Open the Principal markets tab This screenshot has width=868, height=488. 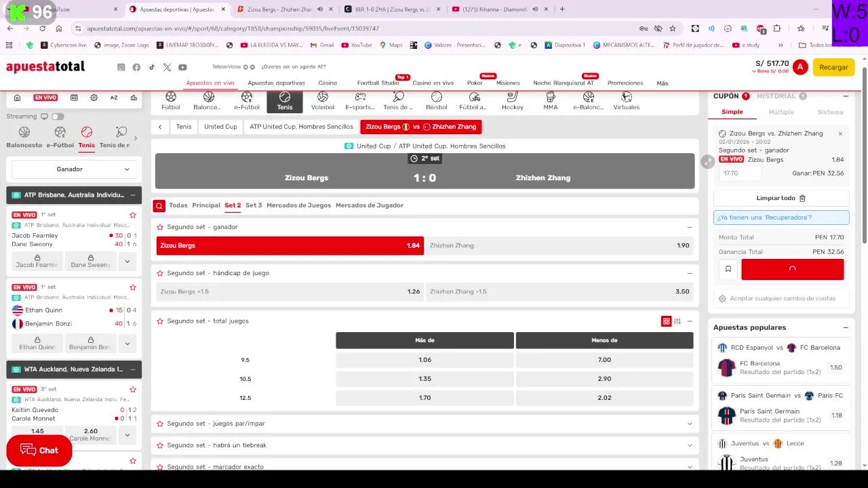pyautogui.click(x=206, y=205)
